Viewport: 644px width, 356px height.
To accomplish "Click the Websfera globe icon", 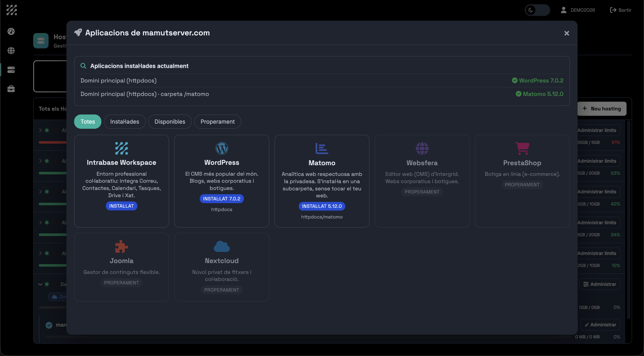I will click(422, 148).
